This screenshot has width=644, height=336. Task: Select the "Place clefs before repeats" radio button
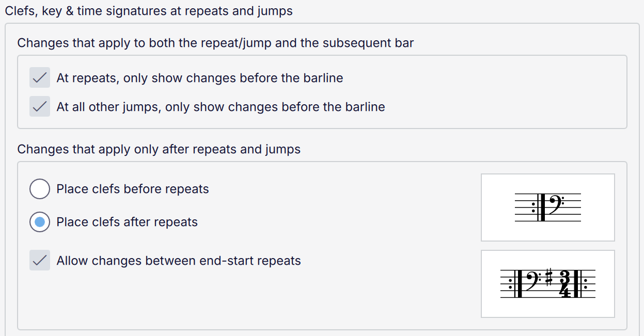click(x=40, y=189)
